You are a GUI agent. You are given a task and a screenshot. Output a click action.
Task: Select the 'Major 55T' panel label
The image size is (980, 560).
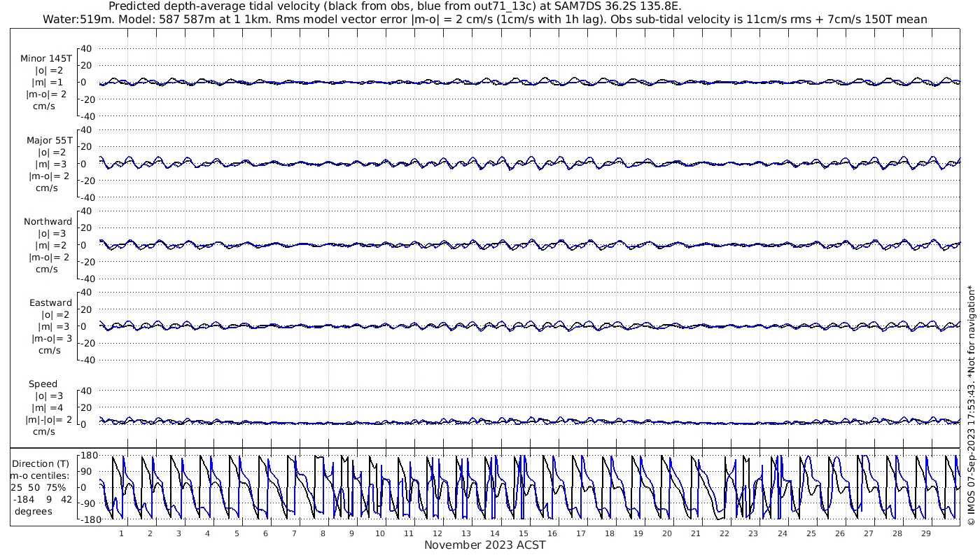(50, 140)
